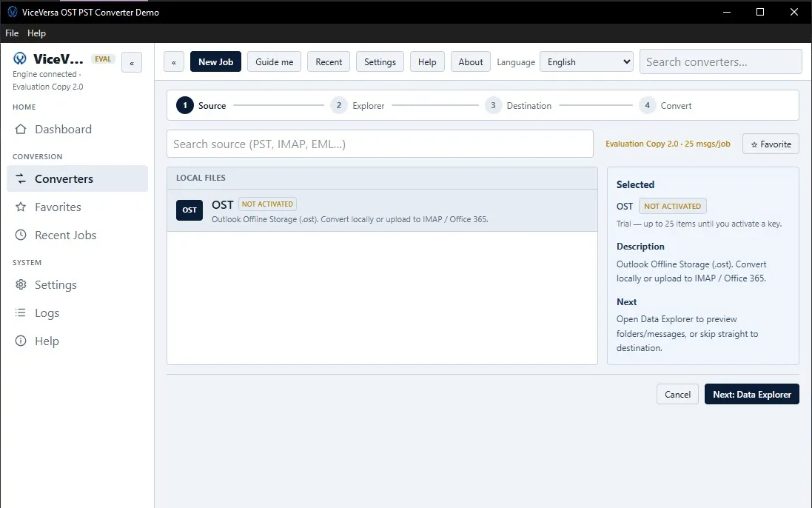The image size is (812, 508).
Task: Maximize the application window
Action: (760, 12)
